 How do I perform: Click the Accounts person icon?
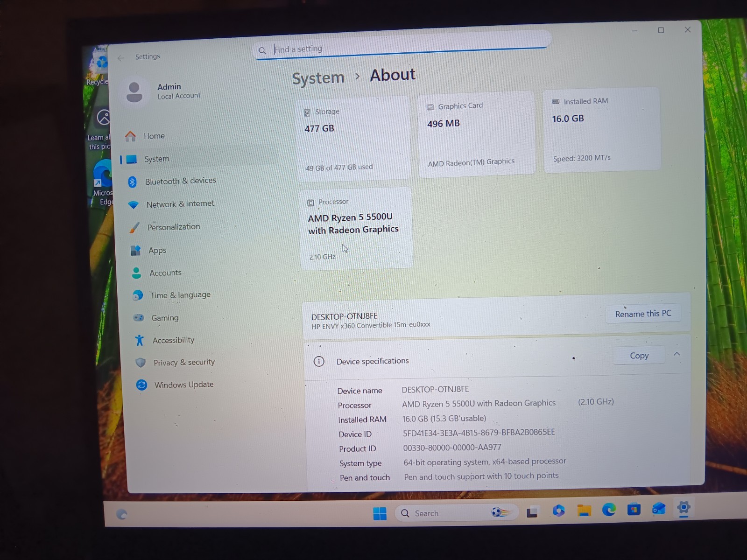click(x=136, y=273)
